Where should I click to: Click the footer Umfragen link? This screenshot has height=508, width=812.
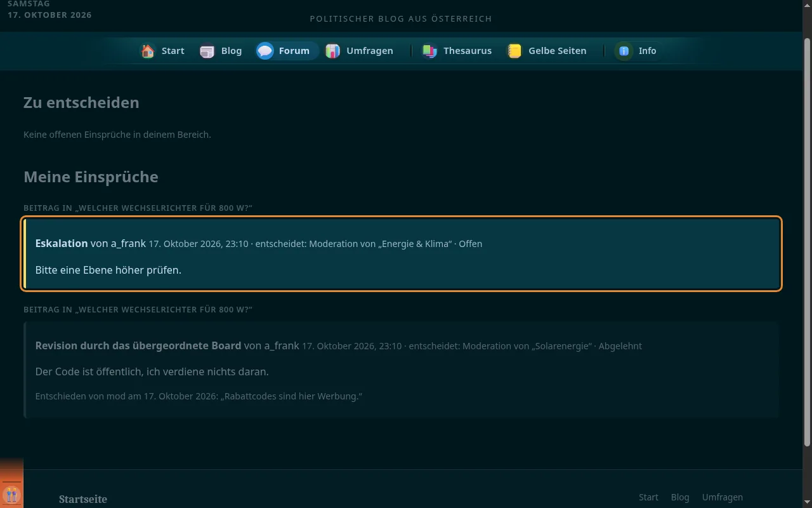723,497
